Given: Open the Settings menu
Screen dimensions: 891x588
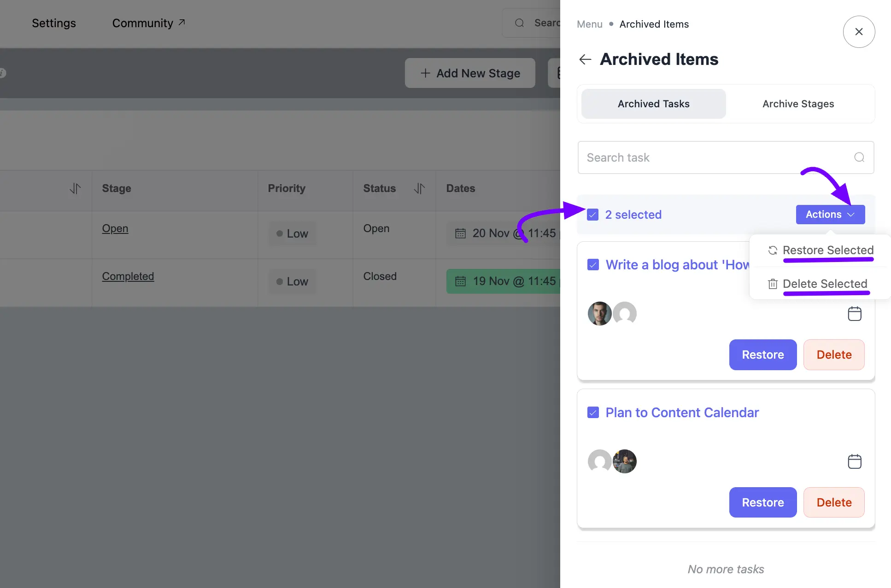Looking at the screenshot, I should tap(53, 23).
